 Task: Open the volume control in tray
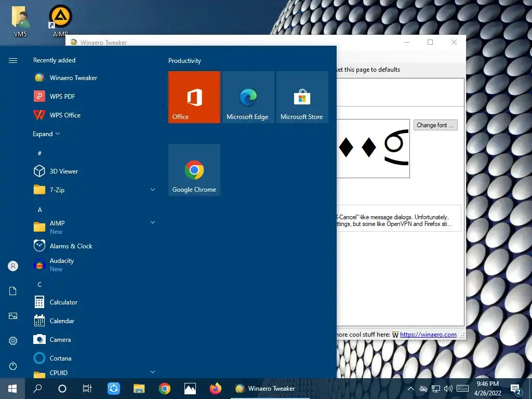(448, 389)
